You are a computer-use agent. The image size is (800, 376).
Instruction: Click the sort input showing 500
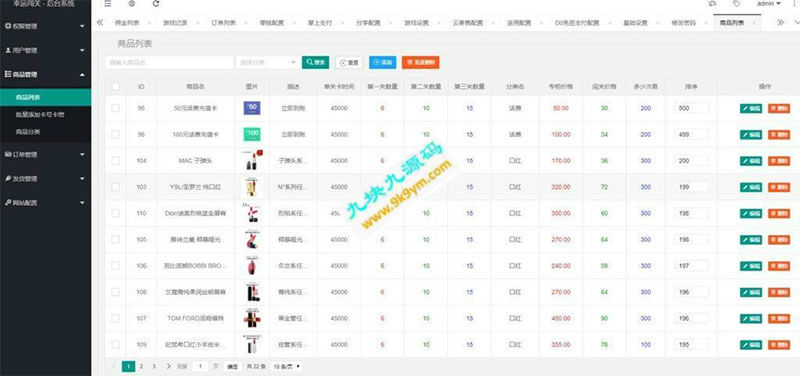point(691,108)
